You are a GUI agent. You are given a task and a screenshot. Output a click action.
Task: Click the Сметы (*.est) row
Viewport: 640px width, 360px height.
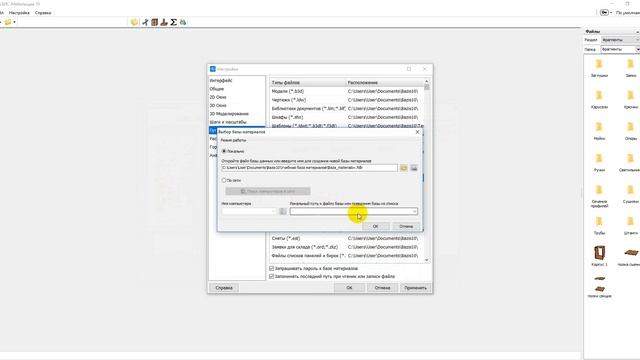pyautogui.click(x=347, y=238)
